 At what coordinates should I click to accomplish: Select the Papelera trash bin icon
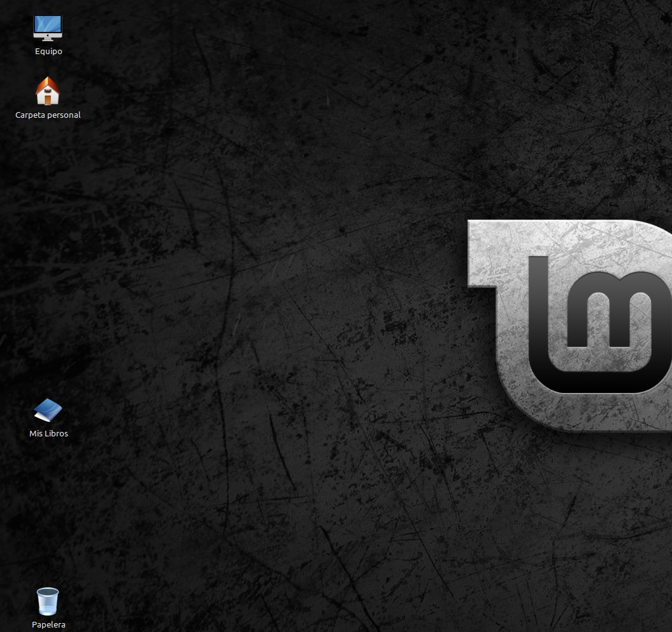48,601
